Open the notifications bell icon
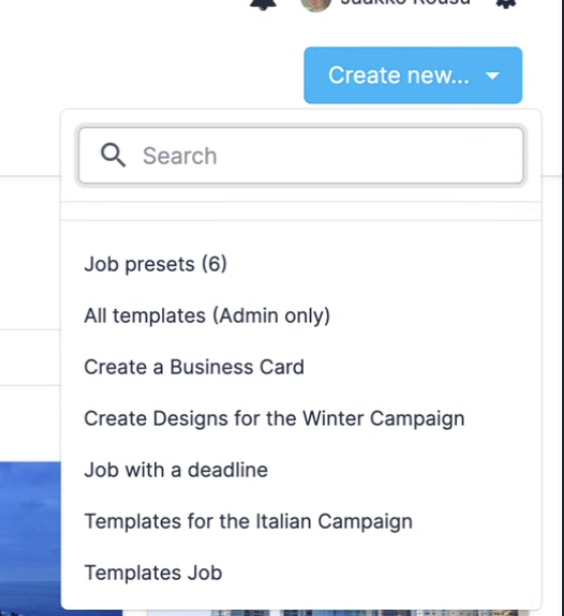 click(263, 4)
